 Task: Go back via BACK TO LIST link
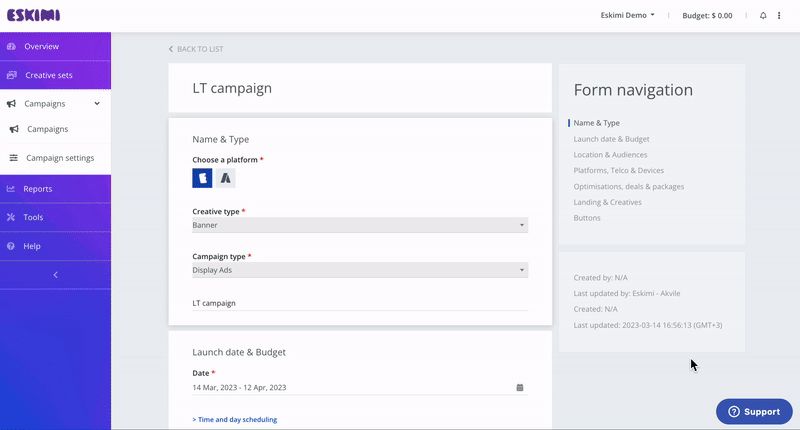pos(196,49)
